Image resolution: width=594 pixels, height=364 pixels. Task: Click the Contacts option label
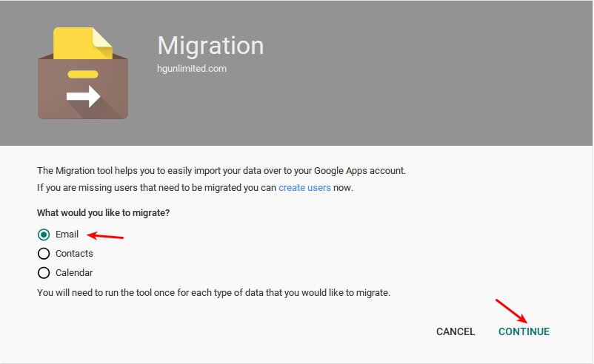coord(74,254)
